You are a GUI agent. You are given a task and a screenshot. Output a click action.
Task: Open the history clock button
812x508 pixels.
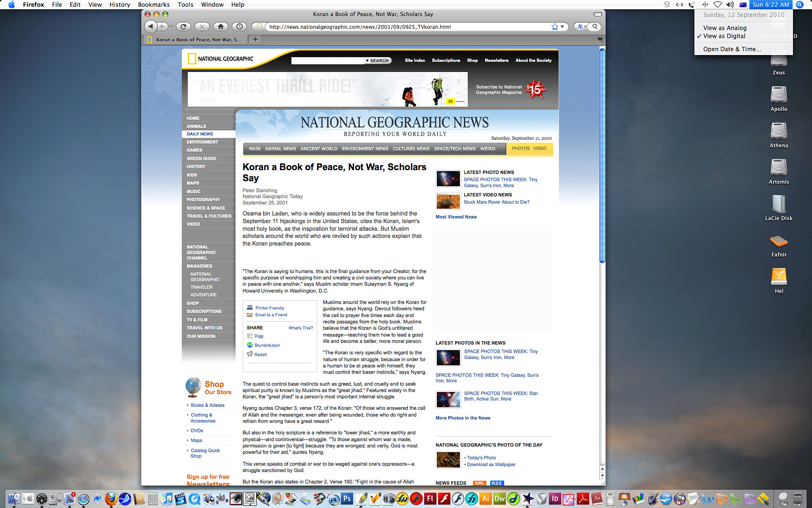pos(239,27)
